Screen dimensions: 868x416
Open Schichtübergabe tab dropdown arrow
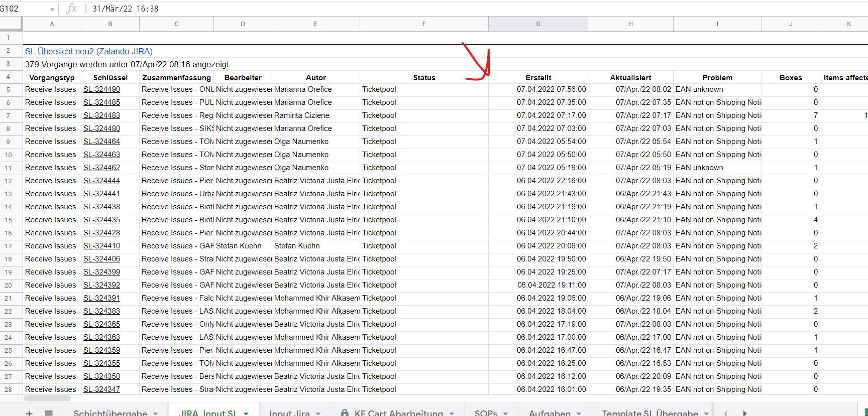[x=156, y=413]
